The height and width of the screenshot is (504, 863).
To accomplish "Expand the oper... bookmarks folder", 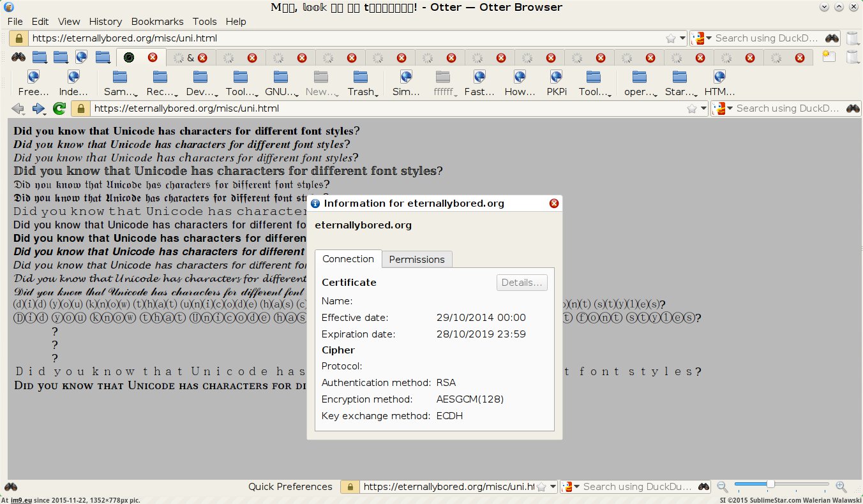I will (x=640, y=84).
